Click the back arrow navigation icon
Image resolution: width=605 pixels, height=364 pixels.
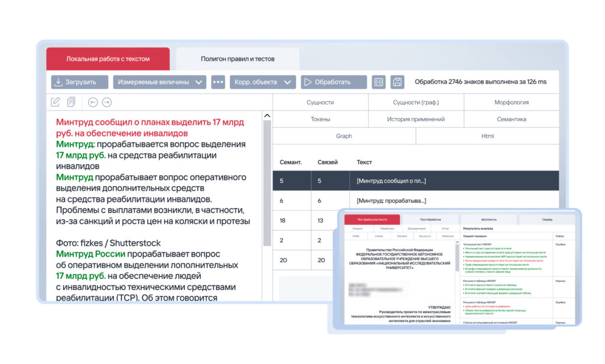92,102
